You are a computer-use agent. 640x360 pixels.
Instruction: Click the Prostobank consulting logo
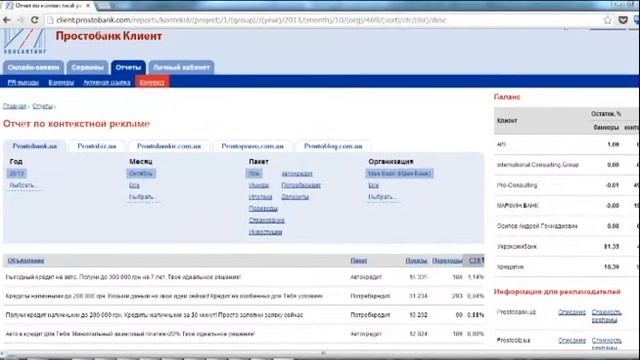click(x=24, y=41)
